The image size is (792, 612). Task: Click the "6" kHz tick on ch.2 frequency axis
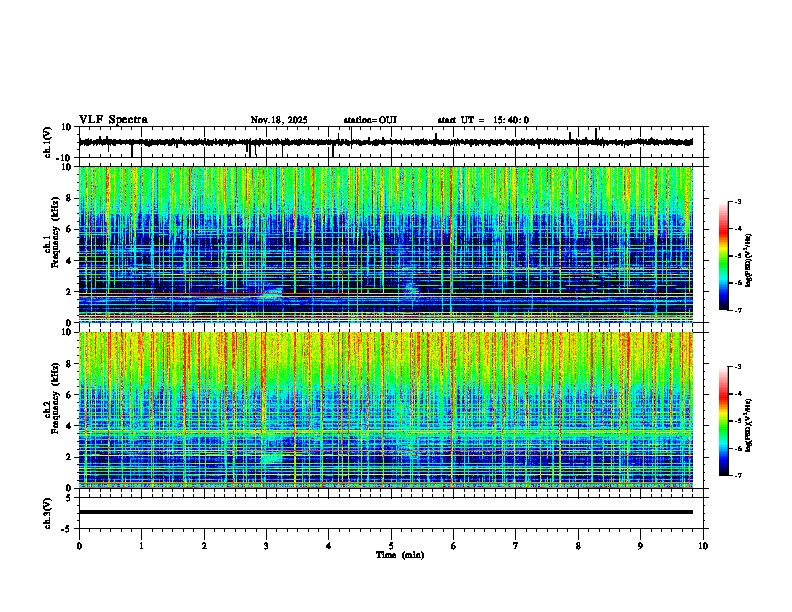point(70,394)
